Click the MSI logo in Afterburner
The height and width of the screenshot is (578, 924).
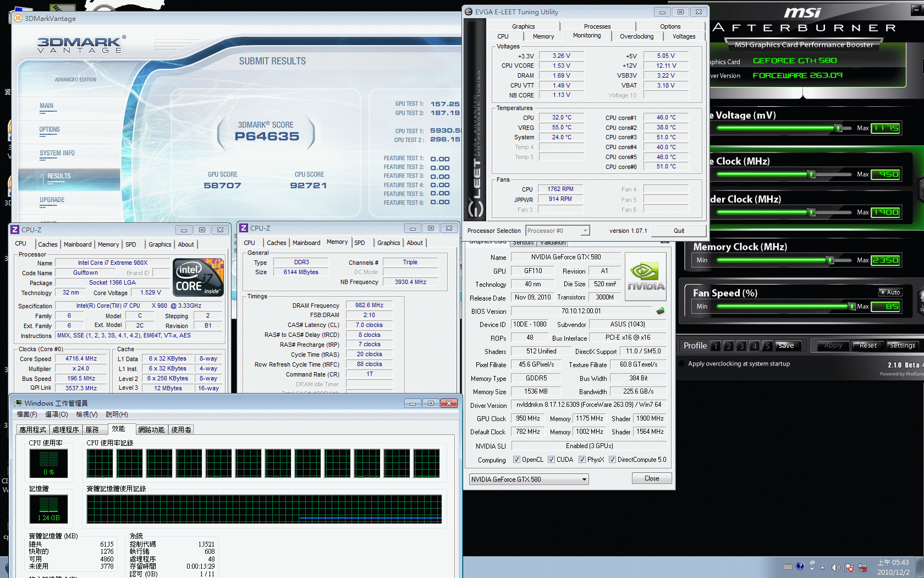point(802,12)
